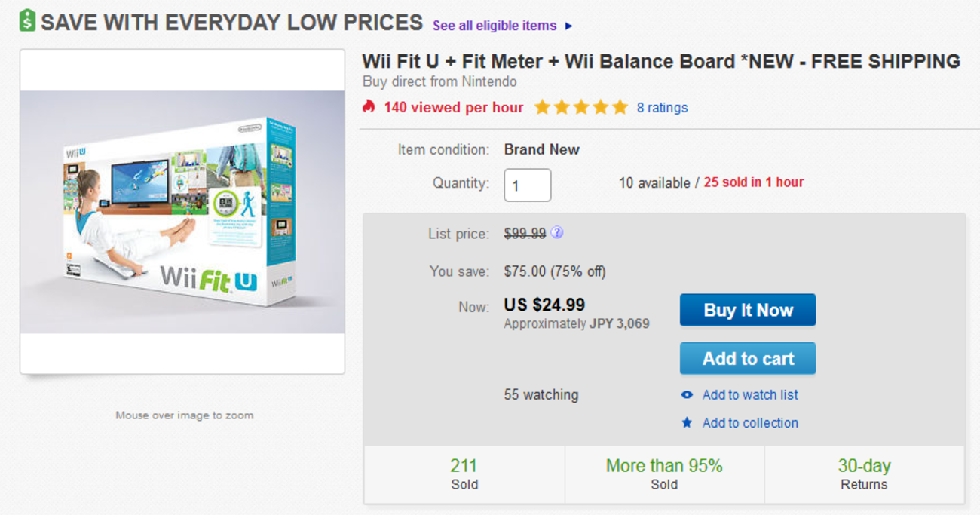Click the Wii Fit U product image
Screen dimensions: 980x515
pyautogui.click(x=182, y=212)
